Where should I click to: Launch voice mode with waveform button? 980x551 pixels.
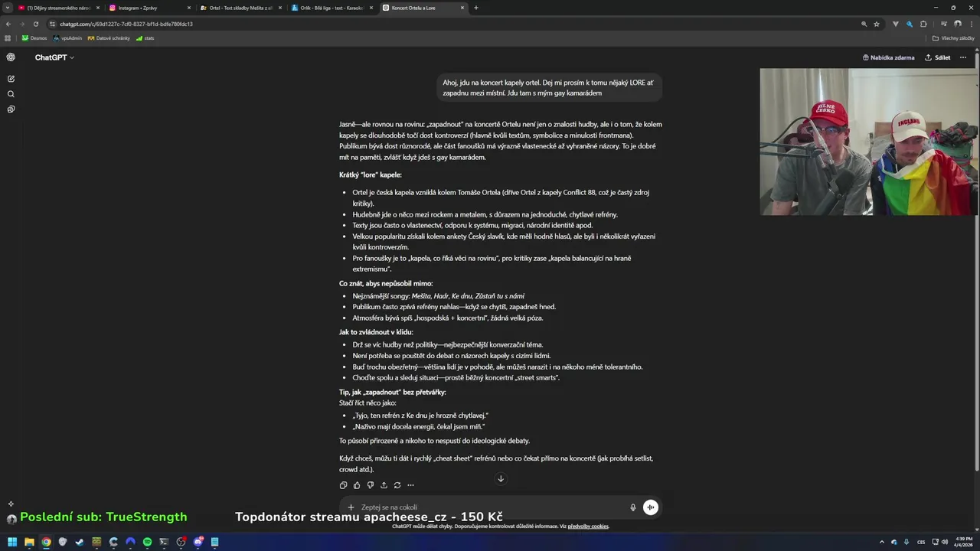click(651, 507)
